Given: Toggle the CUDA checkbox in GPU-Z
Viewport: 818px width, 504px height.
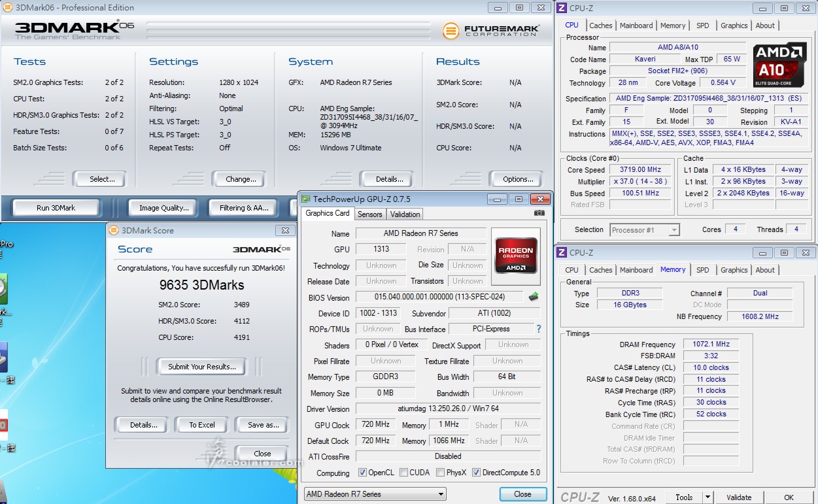Looking at the screenshot, I should [x=403, y=473].
